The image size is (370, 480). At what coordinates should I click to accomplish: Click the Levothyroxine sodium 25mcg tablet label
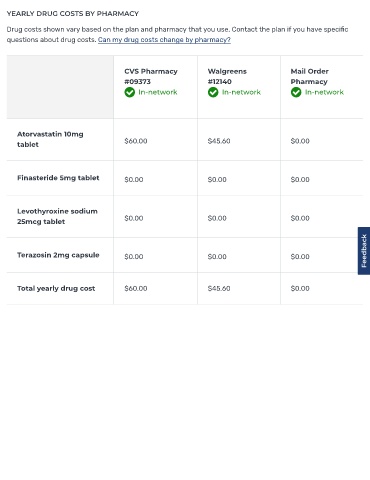(57, 216)
